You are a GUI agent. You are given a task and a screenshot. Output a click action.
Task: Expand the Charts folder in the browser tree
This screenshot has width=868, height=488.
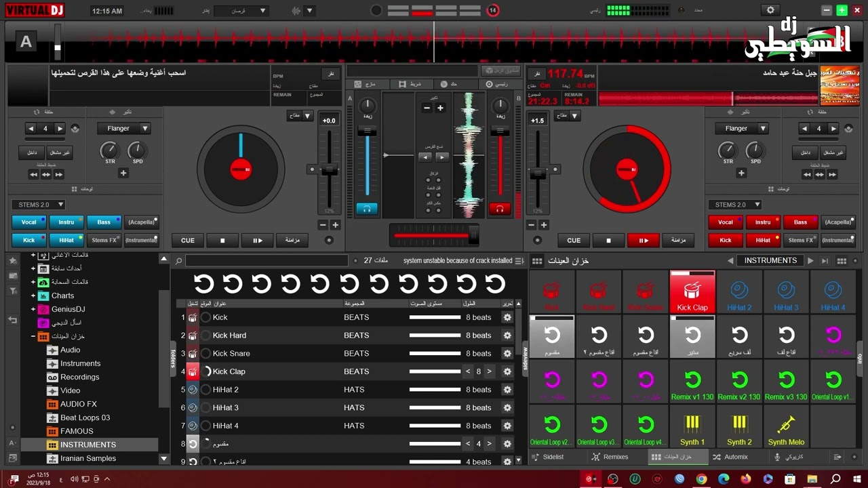coord(33,296)
